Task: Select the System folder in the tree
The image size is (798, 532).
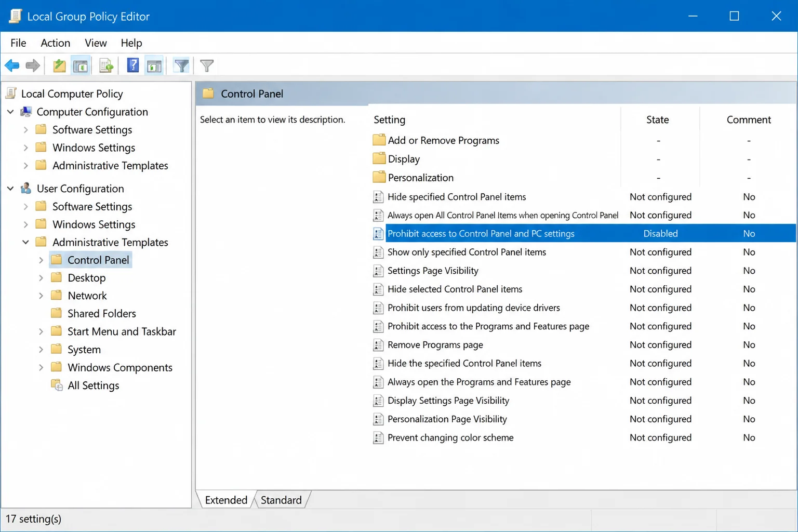Action: point(84,349)
